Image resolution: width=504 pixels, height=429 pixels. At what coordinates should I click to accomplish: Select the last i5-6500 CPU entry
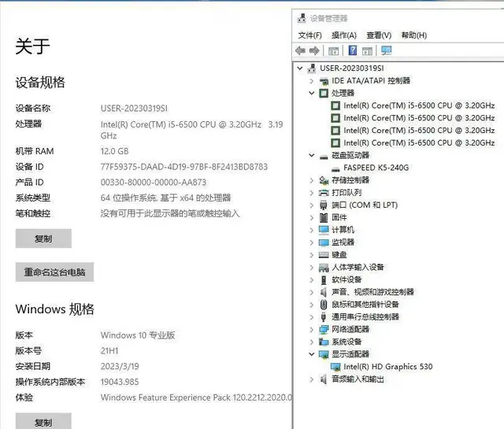(x=419, y=142)
